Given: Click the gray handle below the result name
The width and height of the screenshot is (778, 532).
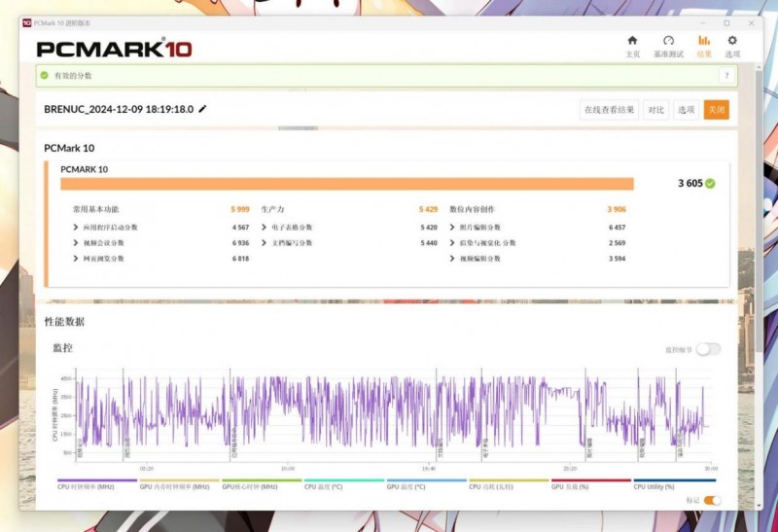Looking at the screenshot, I should point(298,128).
